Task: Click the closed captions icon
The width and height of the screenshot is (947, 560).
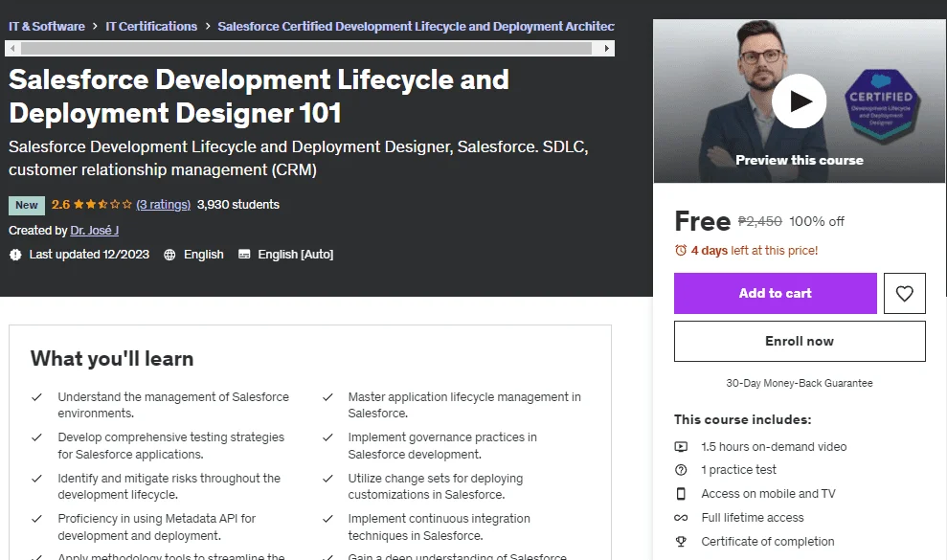Action: point(244,255)
